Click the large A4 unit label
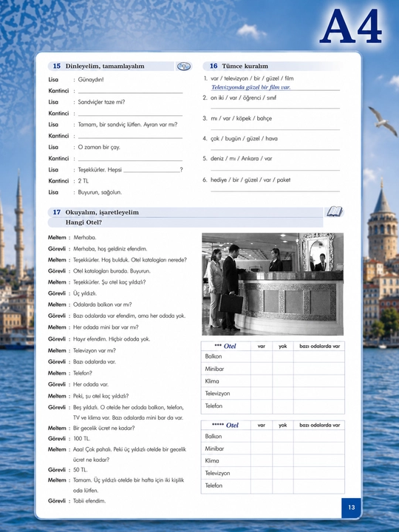Screen dimensions: 399x532 click(x=351, y=26)
